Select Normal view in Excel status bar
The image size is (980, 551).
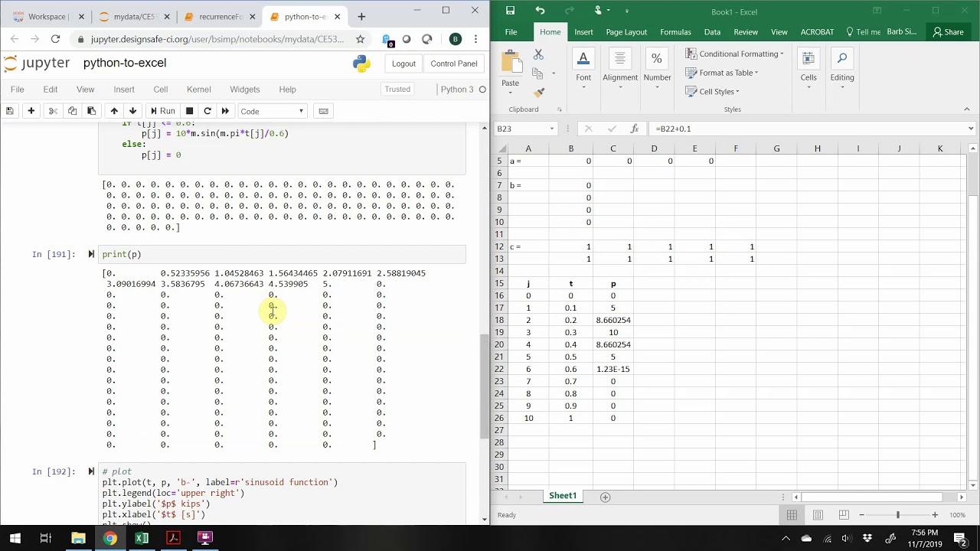tap(792, 515)
